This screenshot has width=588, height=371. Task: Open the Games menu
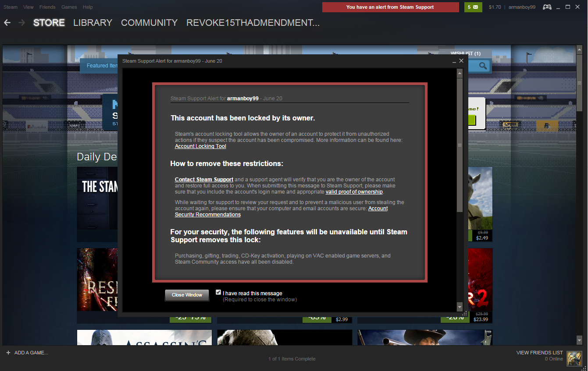point(69,7)
